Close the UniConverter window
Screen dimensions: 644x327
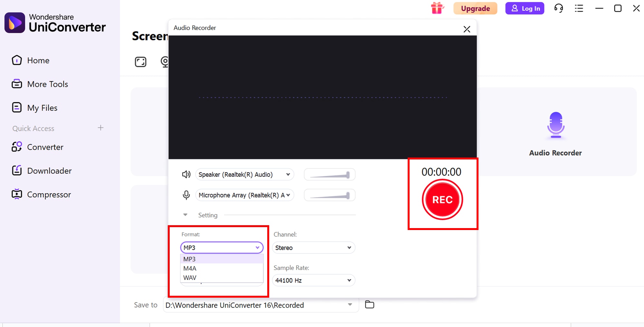click(636, 8)
